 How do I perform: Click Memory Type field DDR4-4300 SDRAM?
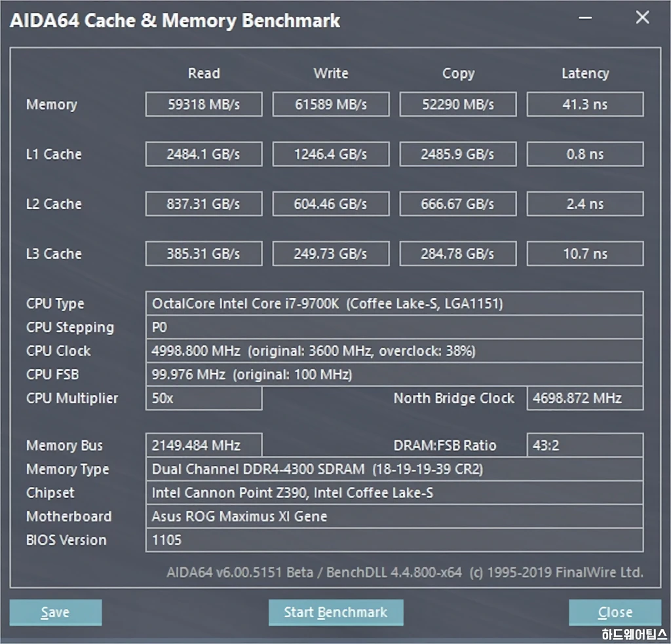coord(394,469)
